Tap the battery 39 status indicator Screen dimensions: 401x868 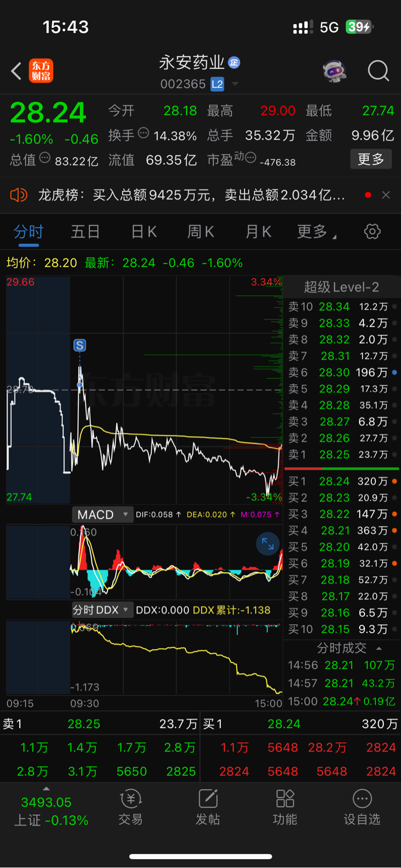(359, 27)
